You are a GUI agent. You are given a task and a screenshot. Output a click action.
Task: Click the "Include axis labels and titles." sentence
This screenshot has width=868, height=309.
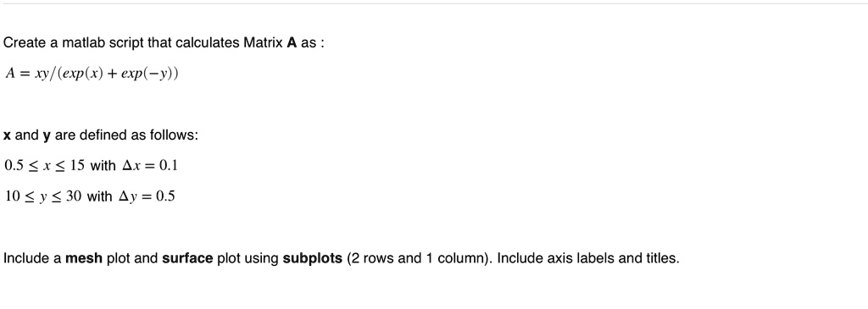(x=588, y=259)
